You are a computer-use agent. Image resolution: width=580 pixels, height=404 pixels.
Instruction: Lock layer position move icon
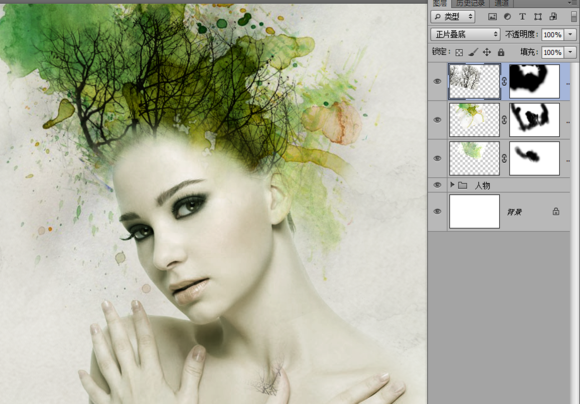coord(487,52)
